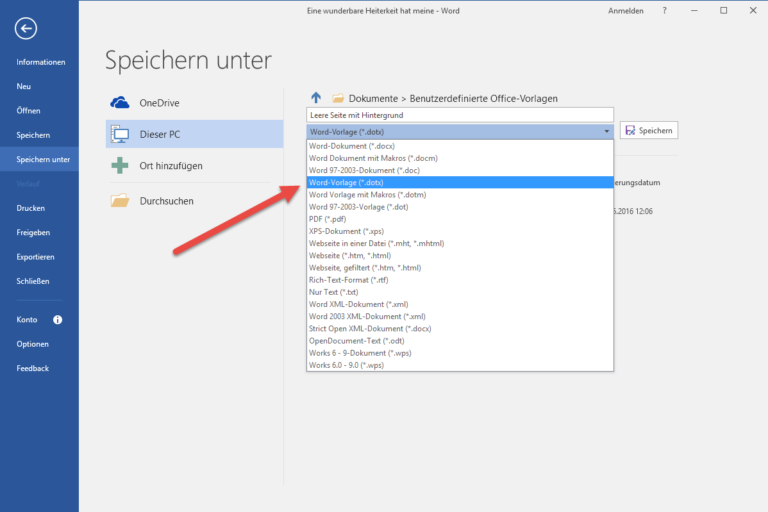Click the OneDrive cloud icon
The image size is (768, 512).
(x=120, y=103)
